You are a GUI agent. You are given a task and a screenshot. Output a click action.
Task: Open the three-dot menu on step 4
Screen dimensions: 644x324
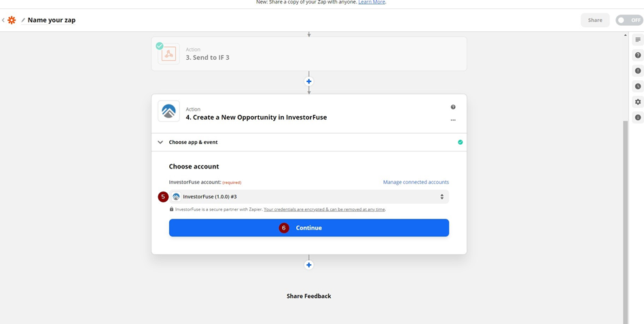(453, 120)
